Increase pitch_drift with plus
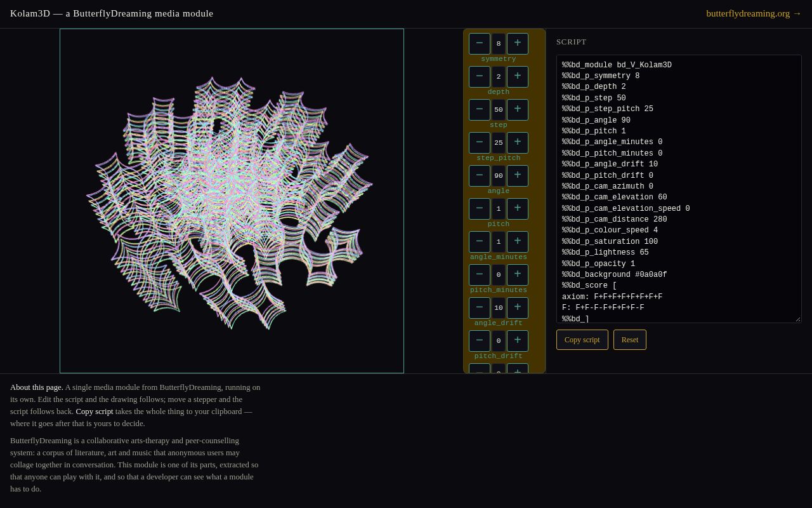812x508 pixels. click(x=518, y=341)
